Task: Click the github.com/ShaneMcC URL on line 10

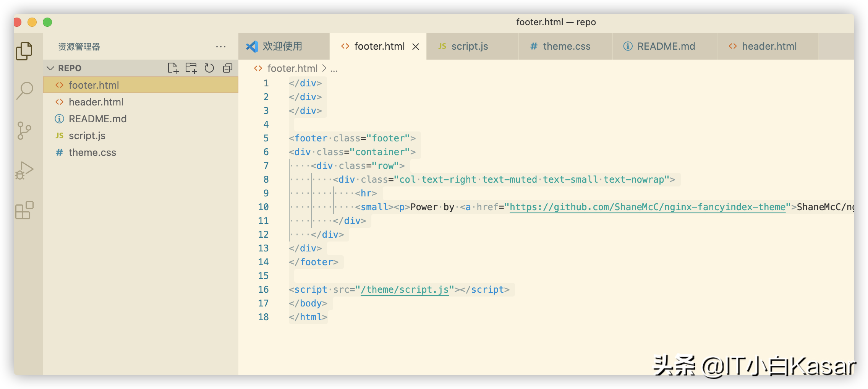Action: (648, 207)
